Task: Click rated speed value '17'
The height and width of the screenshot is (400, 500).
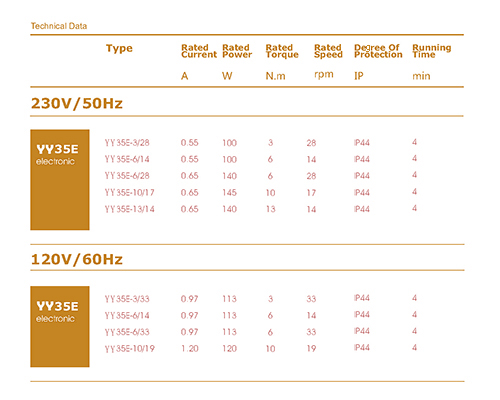Action: [311, 193]
